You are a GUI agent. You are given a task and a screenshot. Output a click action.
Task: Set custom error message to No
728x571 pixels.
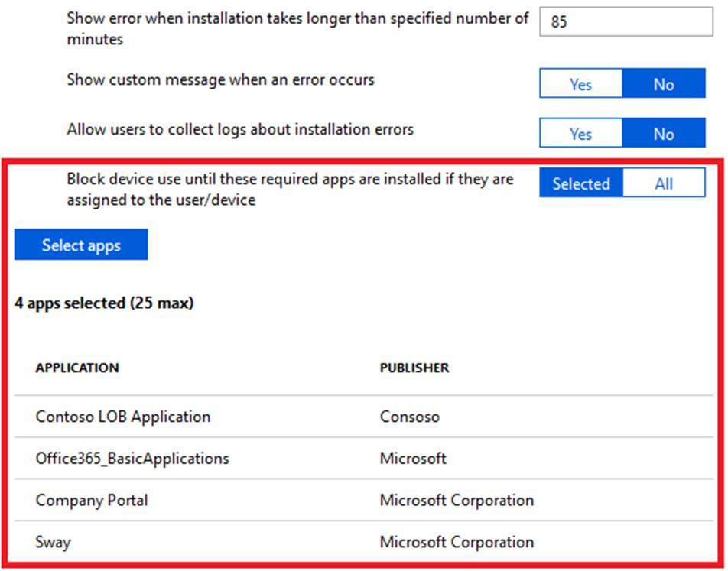pos(664,83)
